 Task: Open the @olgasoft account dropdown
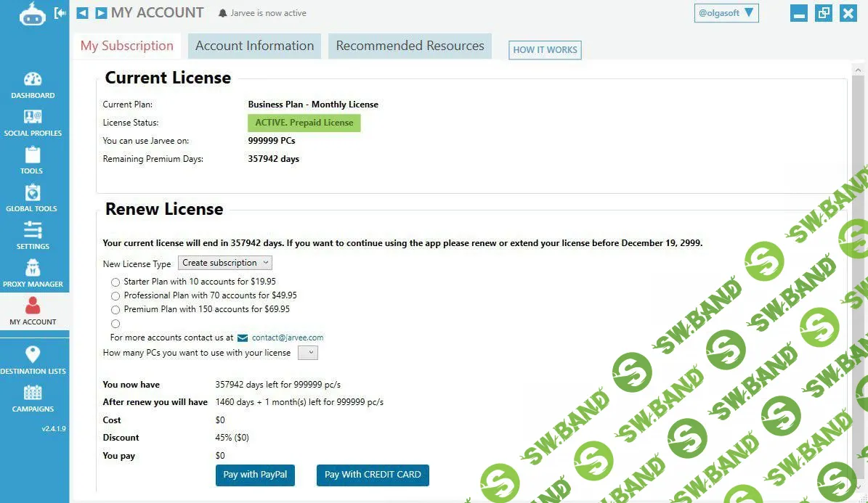tap(726, 13)
